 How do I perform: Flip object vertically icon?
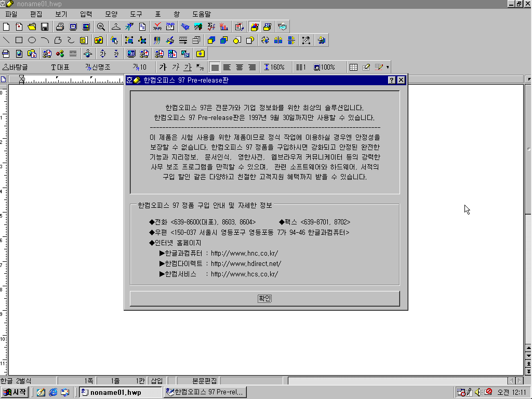click(291, 41)
